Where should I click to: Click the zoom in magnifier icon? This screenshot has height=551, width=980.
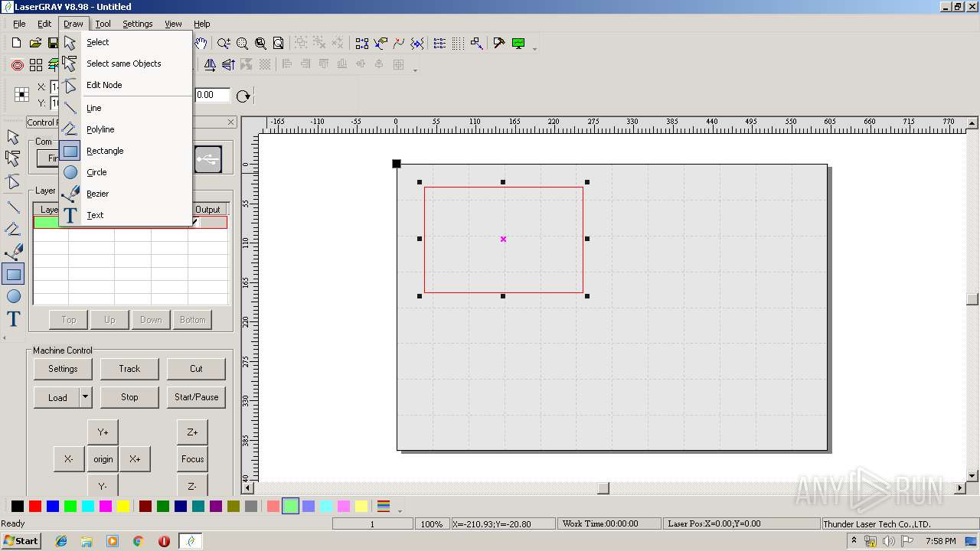pyautogui.click(x=224, y=44)
